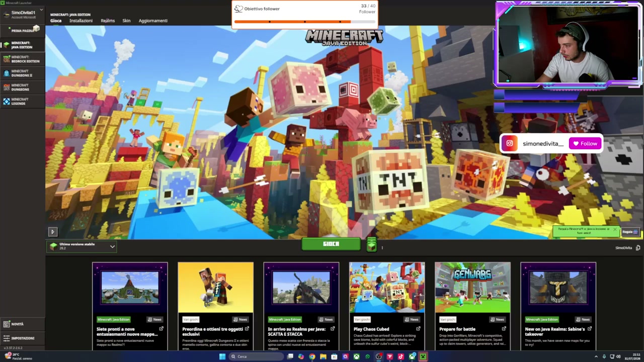Switch to the Installazioni tab
The image size is (644, 362).
point(81,21)
